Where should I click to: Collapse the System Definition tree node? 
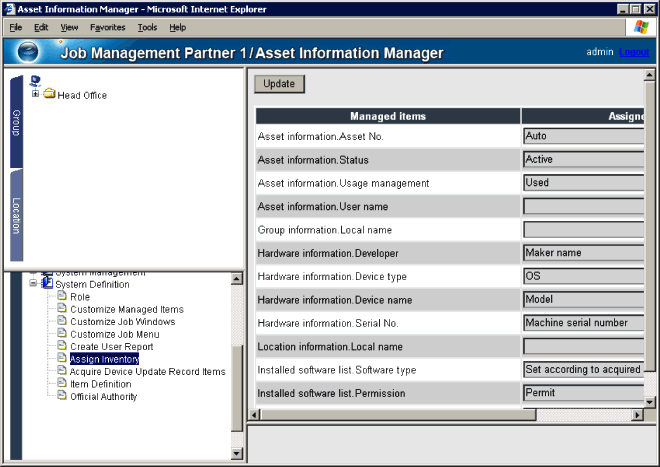click(x=33, y=284)
